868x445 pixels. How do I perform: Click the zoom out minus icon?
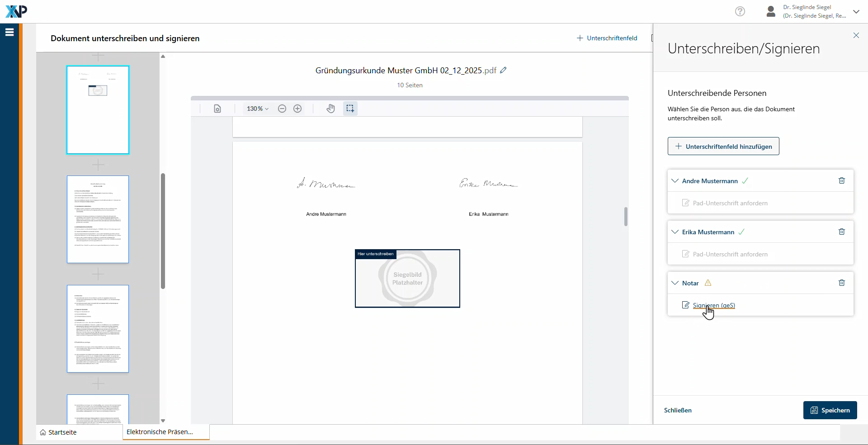tap(282, 109)
